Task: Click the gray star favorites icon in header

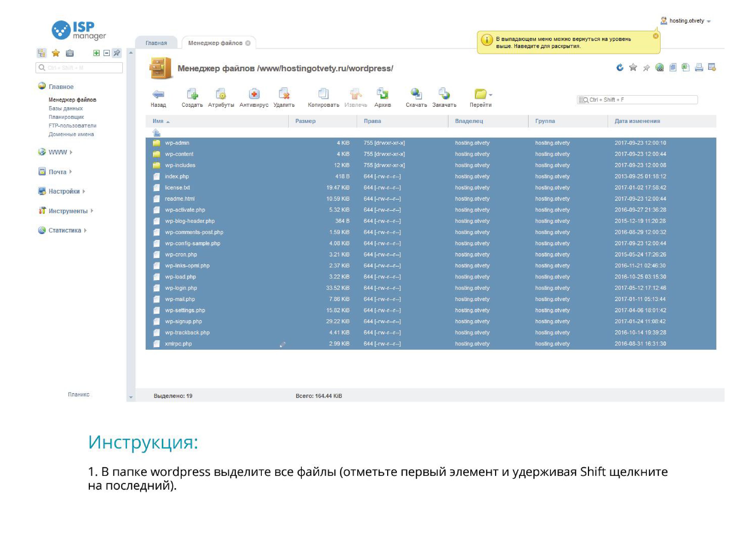Action: 633,67
